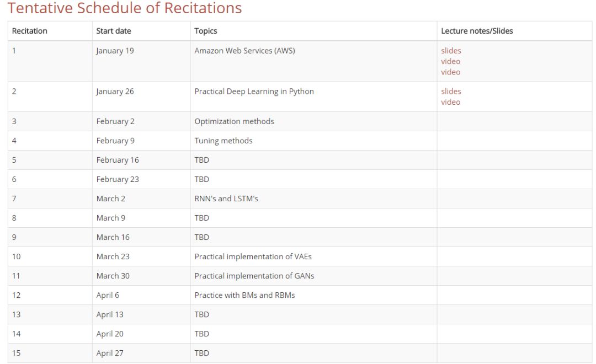Screen dimensions: 596x364
Task: Click the February 23 start date
Action: [118, 179]
